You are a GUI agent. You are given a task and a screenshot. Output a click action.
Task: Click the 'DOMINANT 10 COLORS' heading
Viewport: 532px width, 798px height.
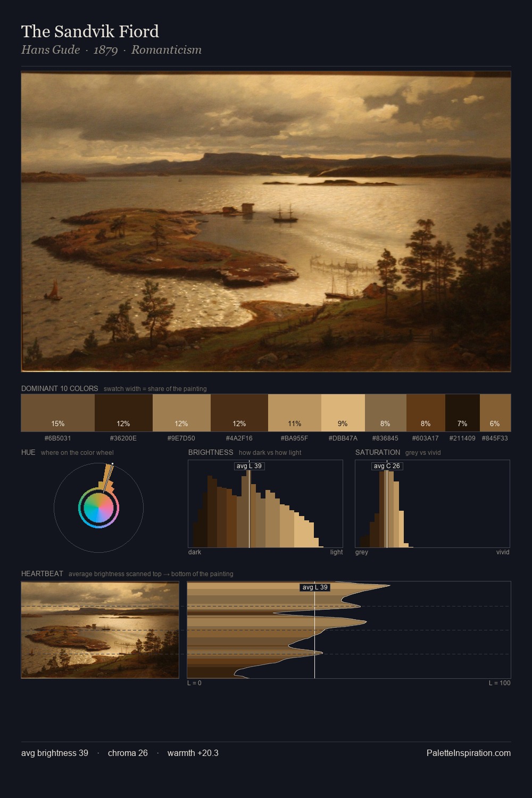tap(60, 388)
